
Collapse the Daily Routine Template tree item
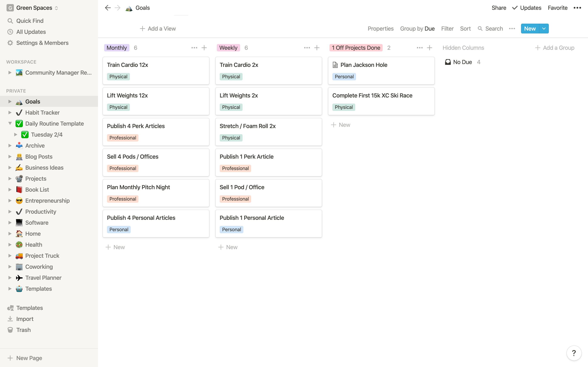click(x=10, y=124)
